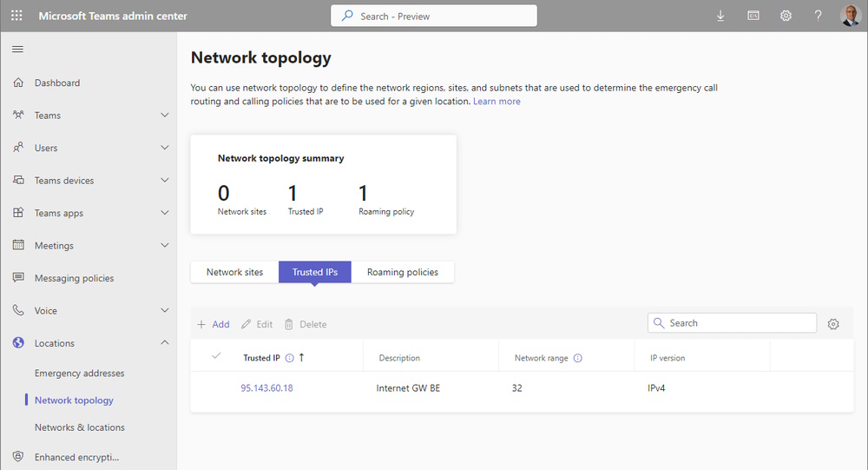Viewport: 868px width, 470px height.
Task: Focus the trusted IPs table Search field
Action: tap(732, 323)
